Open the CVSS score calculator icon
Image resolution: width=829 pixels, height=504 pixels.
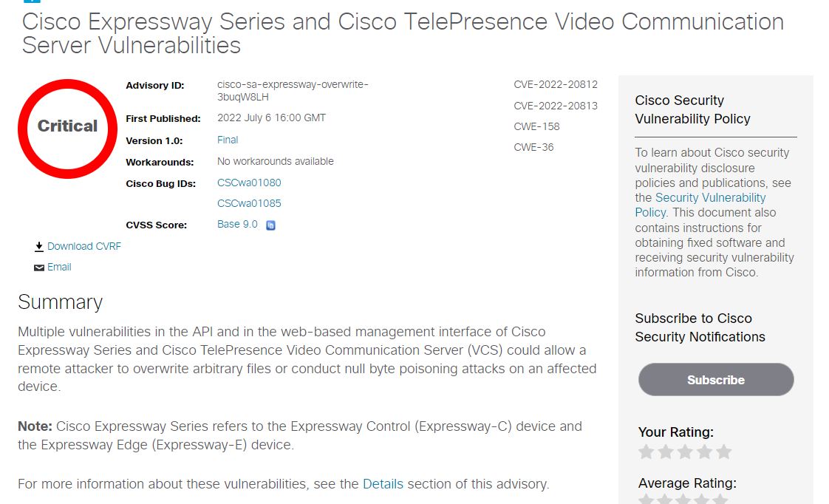(x=270, y=225)
